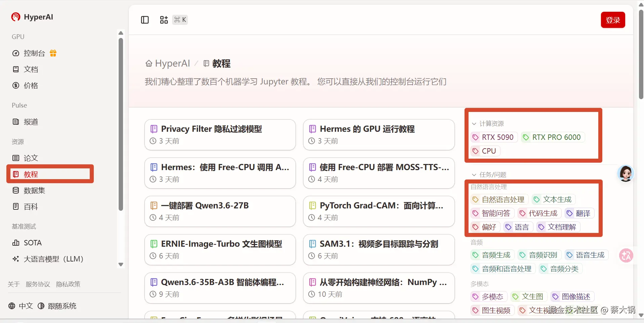
Task: Click the ⌘ K shortcut badge
Action: point(180,20)
